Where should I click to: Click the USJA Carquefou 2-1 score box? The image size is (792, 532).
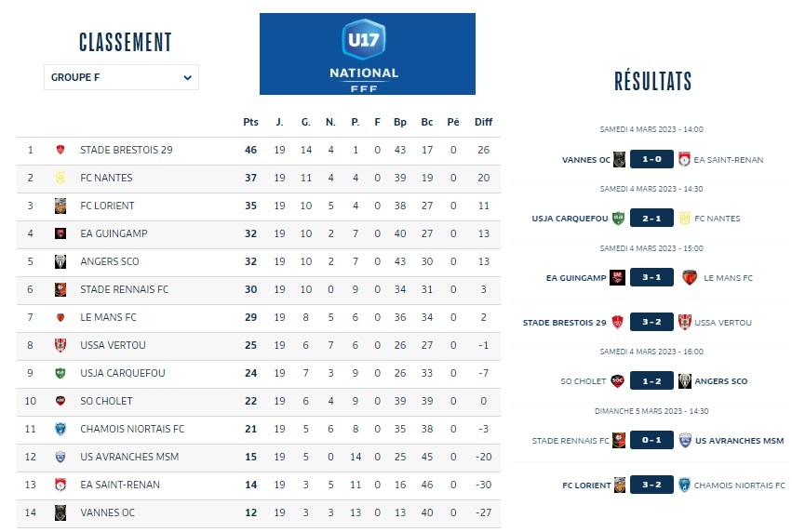[x=651, y=219]
